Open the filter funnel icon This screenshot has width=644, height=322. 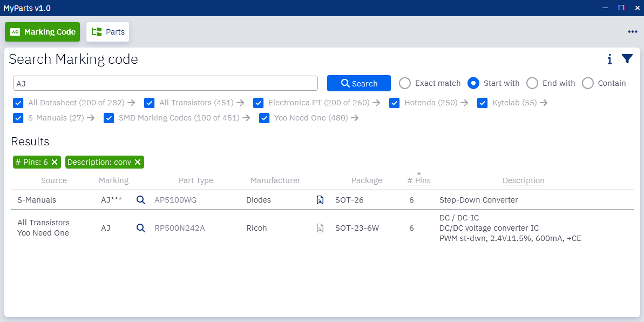(627, 59)
